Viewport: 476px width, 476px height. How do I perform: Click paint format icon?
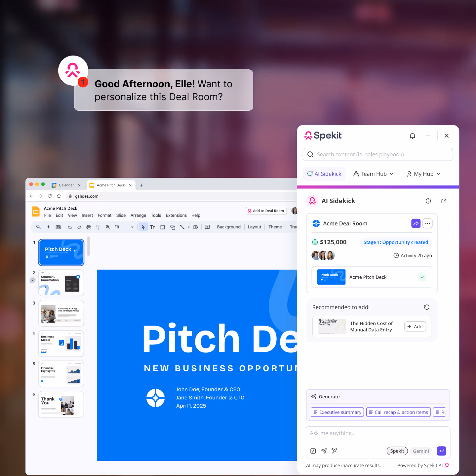[x=98, y=227]
